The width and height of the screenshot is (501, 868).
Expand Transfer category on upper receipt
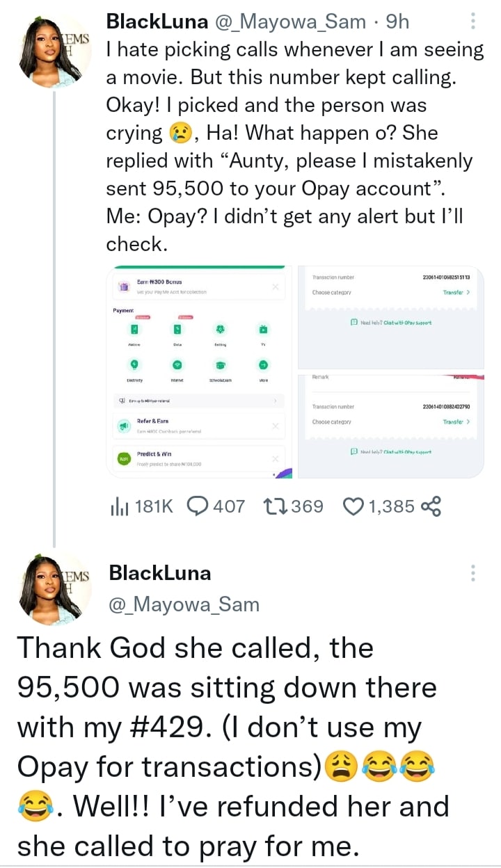pyautogui.click(x=456, y=293)
